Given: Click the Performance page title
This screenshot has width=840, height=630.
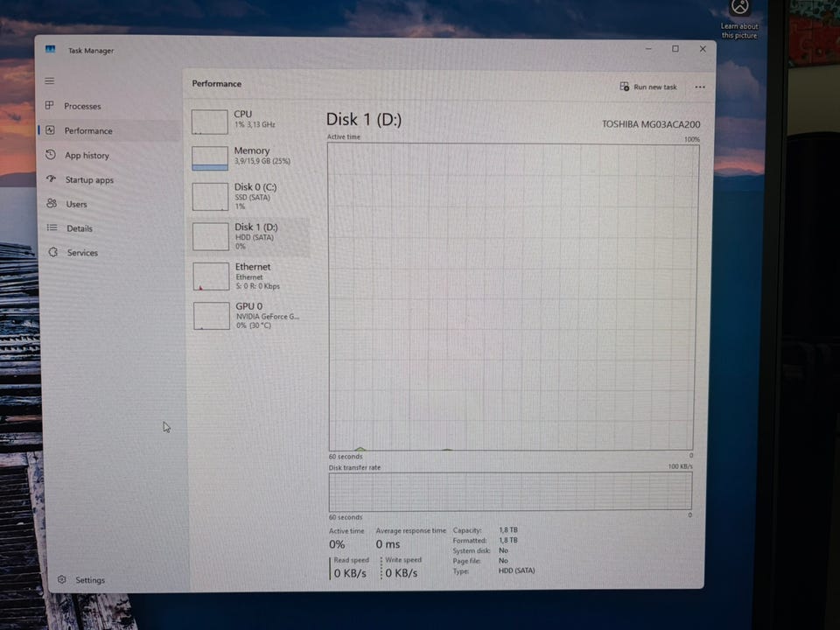Looking at the screenshot, I should [x=217, y=84].
